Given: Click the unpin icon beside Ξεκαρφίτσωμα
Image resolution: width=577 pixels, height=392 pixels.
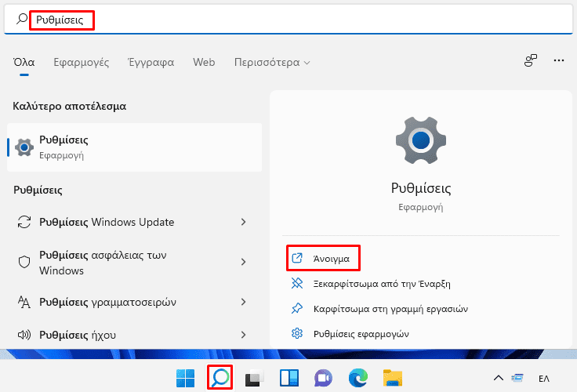Looking at the screenshot, I should pos(297,283).
